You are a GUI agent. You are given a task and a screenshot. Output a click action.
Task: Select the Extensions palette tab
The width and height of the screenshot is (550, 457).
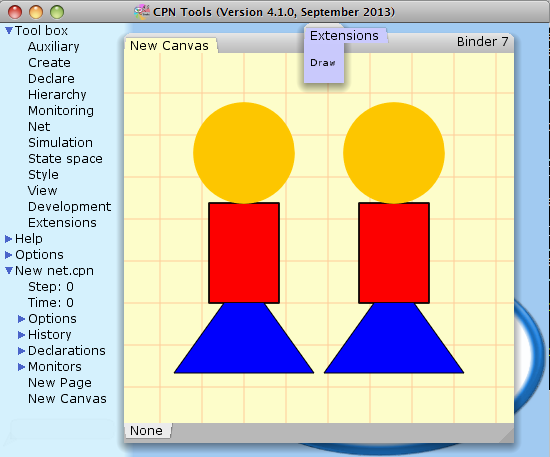344,35
